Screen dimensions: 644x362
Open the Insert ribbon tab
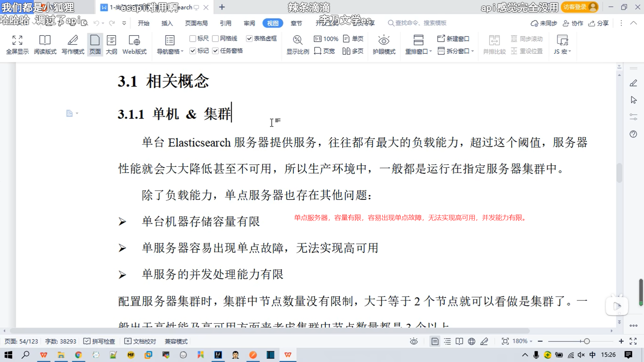[167, 23]
